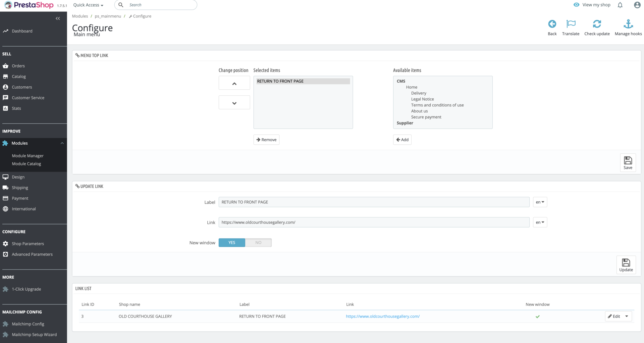
Task: Click ps_mainmenu breadcrumb link
Action: click(108, 16)
